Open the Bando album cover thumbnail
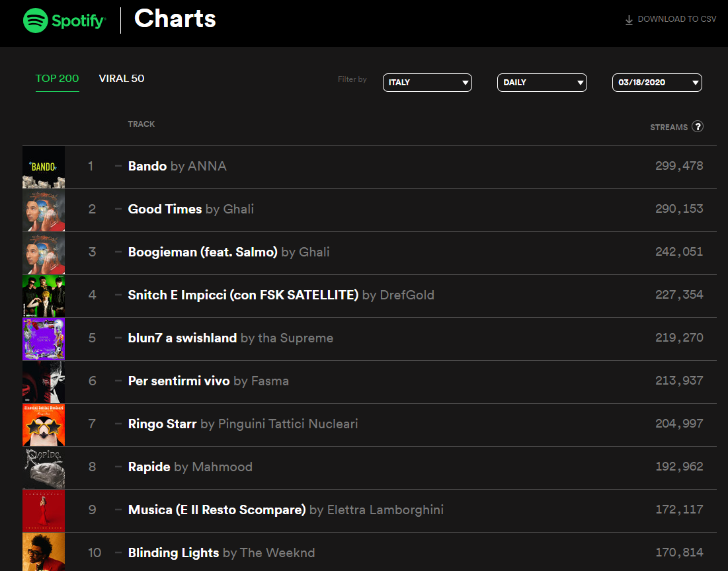Image resolution: width=728 pixels, height=571 pixels. click(44, 167)
